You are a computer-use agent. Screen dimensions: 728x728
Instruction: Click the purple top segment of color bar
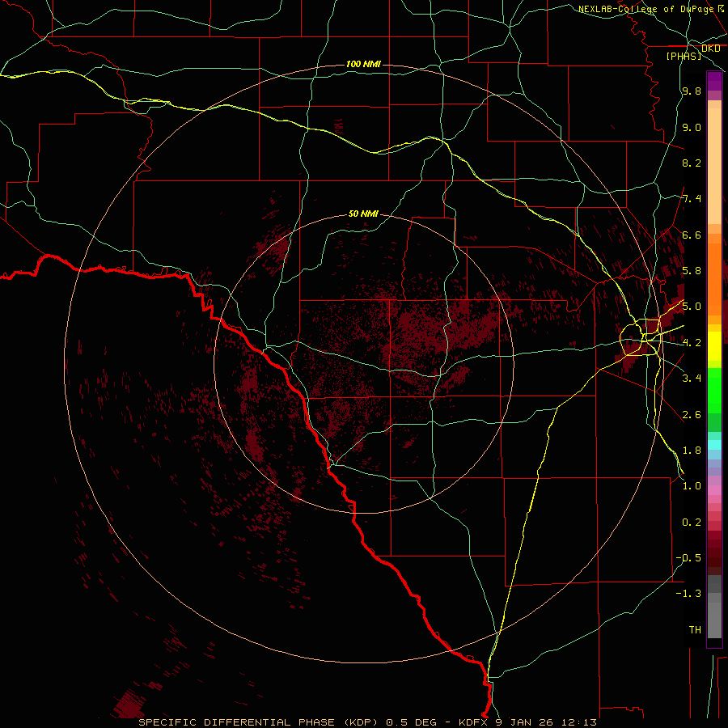[714, 81]
